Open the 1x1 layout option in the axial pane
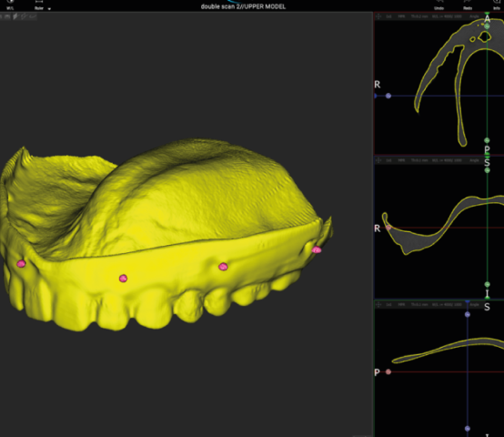 point(389,16)
